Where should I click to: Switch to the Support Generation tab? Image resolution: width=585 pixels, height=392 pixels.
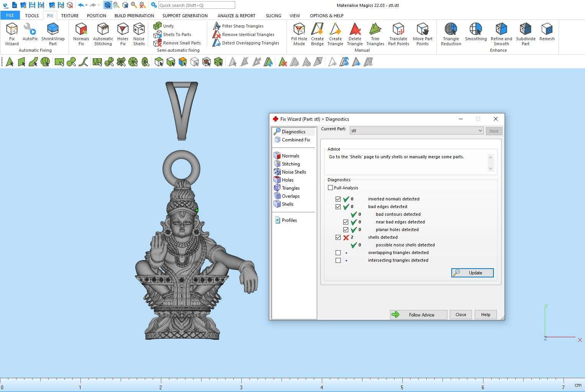click(x=185, y=16)
